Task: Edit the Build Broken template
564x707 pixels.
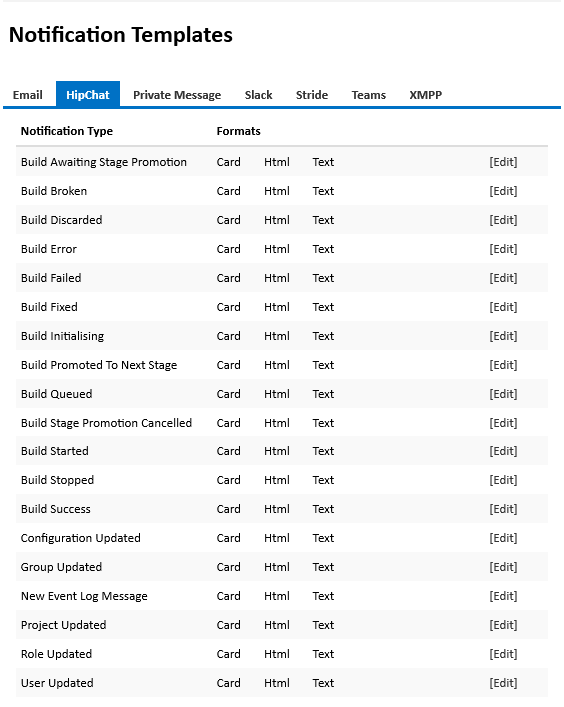Action: (503, 191)
